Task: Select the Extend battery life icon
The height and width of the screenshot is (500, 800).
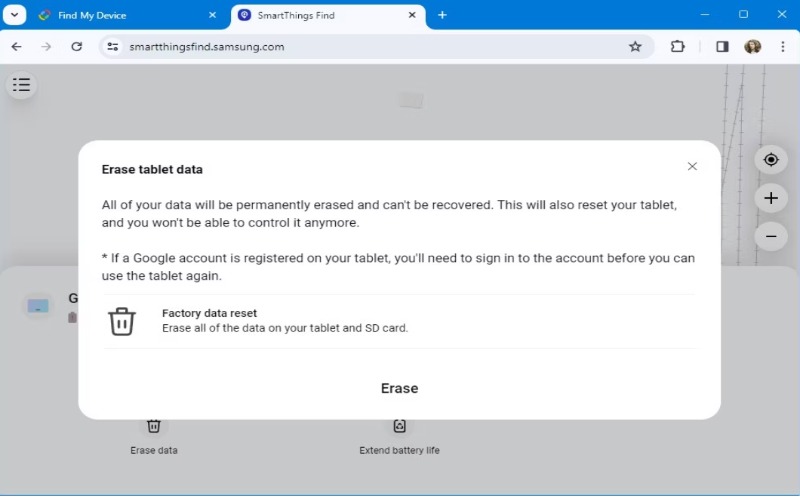Action: click(399, 426)
